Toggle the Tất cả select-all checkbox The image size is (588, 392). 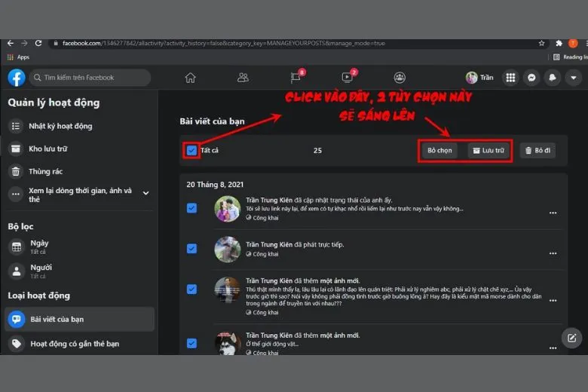click(x=191, y=151)
